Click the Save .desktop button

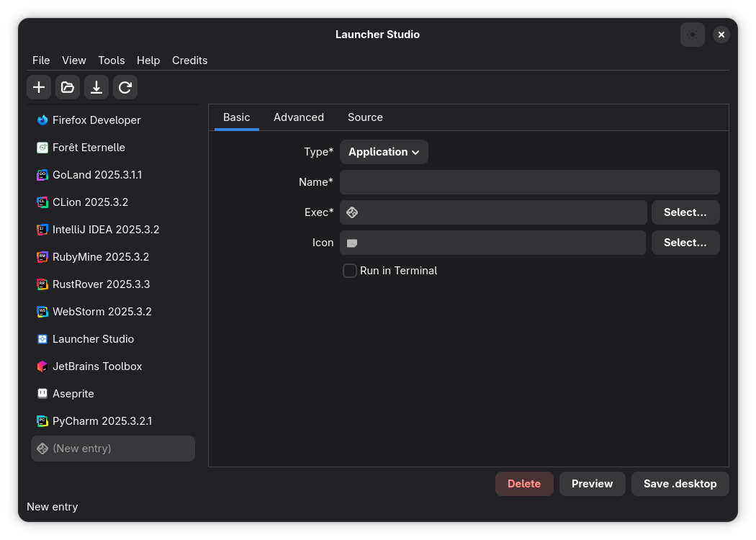(x=680, y=484)
